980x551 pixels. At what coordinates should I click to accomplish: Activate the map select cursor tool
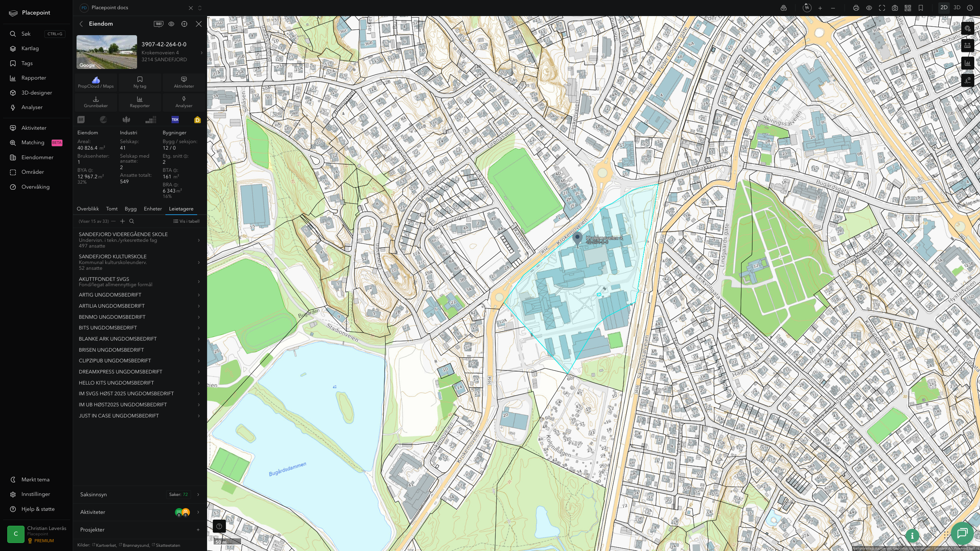pyautogui.click(x=968, y=29)
